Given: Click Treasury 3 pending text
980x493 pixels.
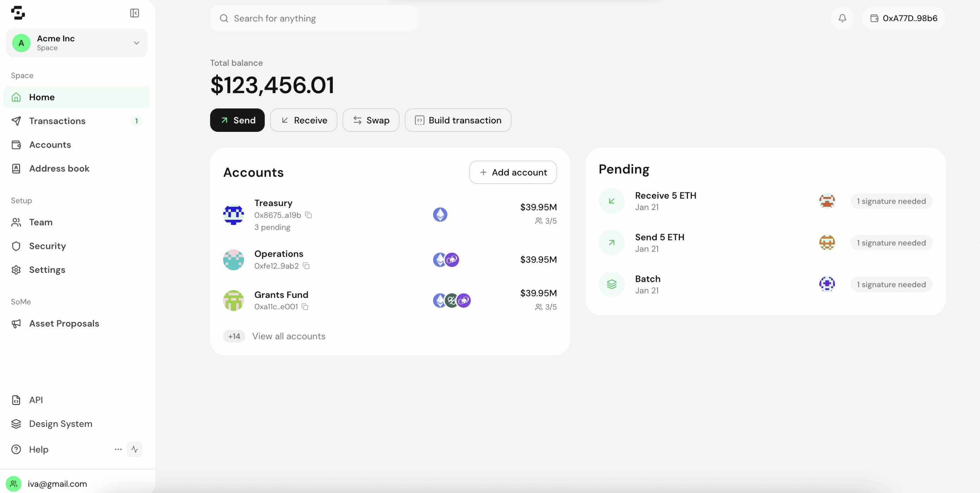Looking at the screenshot, I should [272, 228].
